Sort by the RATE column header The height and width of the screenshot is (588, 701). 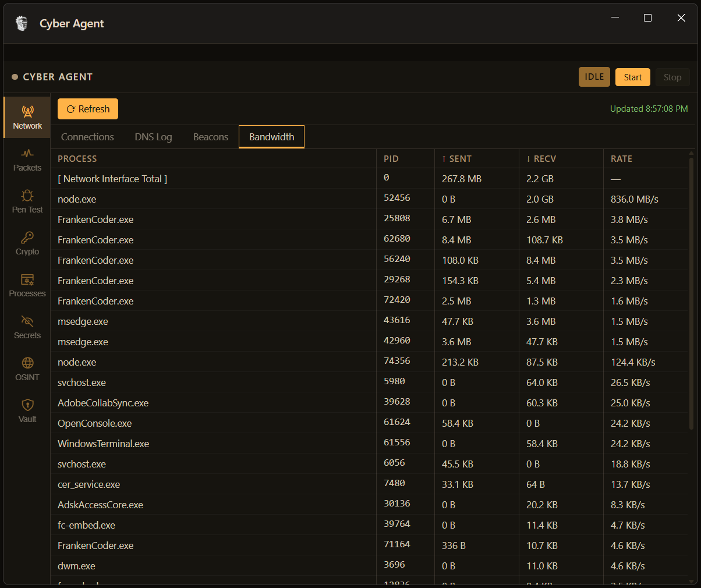(646, 158)
